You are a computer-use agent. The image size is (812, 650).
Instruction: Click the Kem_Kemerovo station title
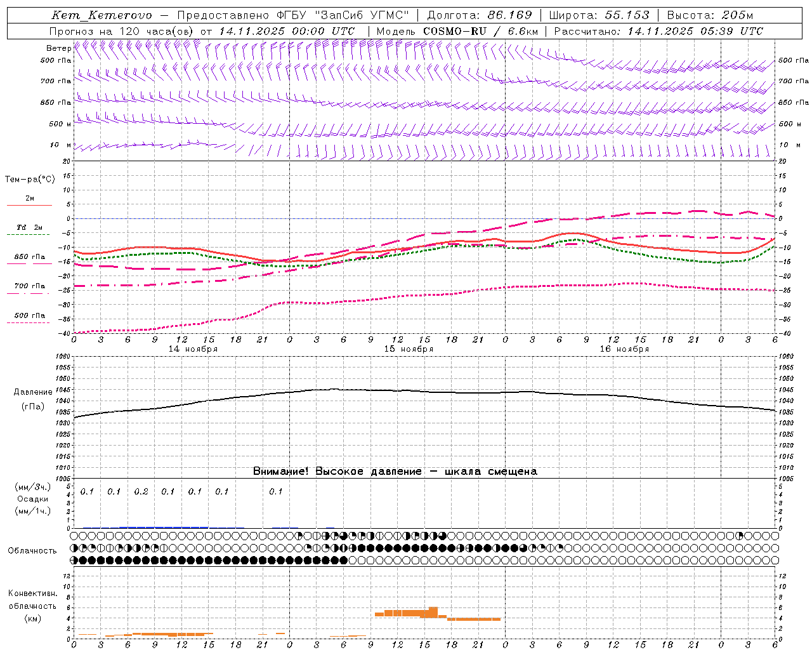point(101,15)
